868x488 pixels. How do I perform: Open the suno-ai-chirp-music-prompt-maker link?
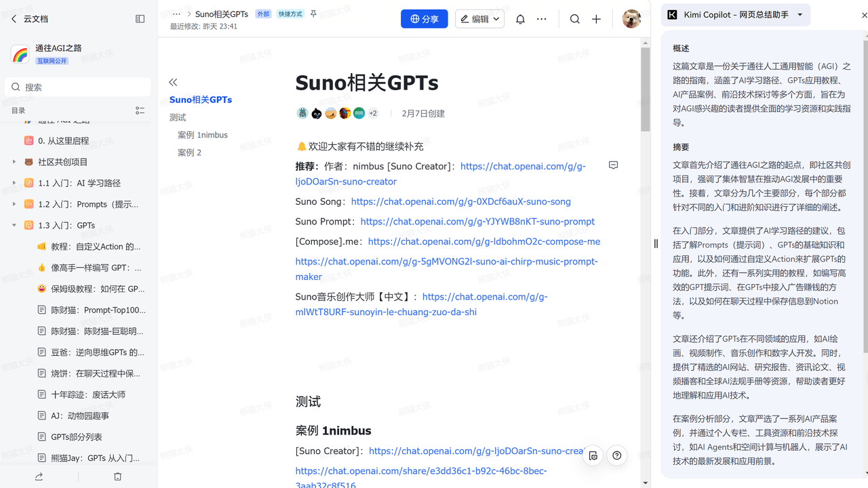coord(446,269)
